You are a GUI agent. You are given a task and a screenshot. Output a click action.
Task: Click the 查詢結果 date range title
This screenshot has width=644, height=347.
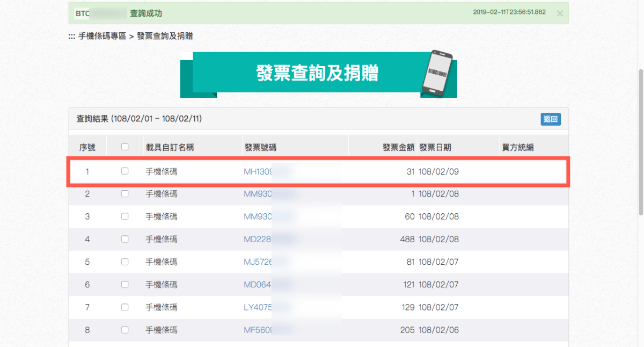click(139, 119)
